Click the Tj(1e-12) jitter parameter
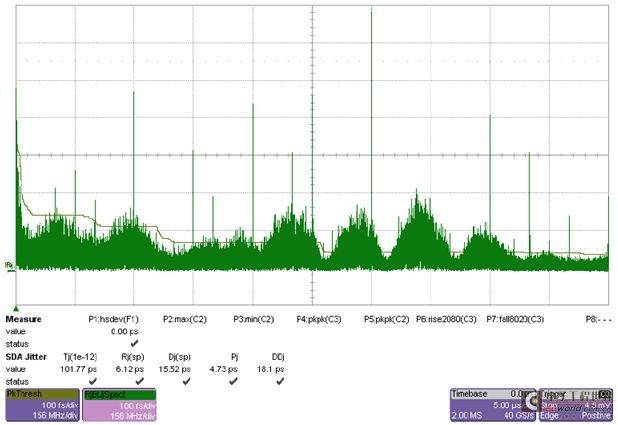This screenshot has width=618, height=425. click(80, 357)
